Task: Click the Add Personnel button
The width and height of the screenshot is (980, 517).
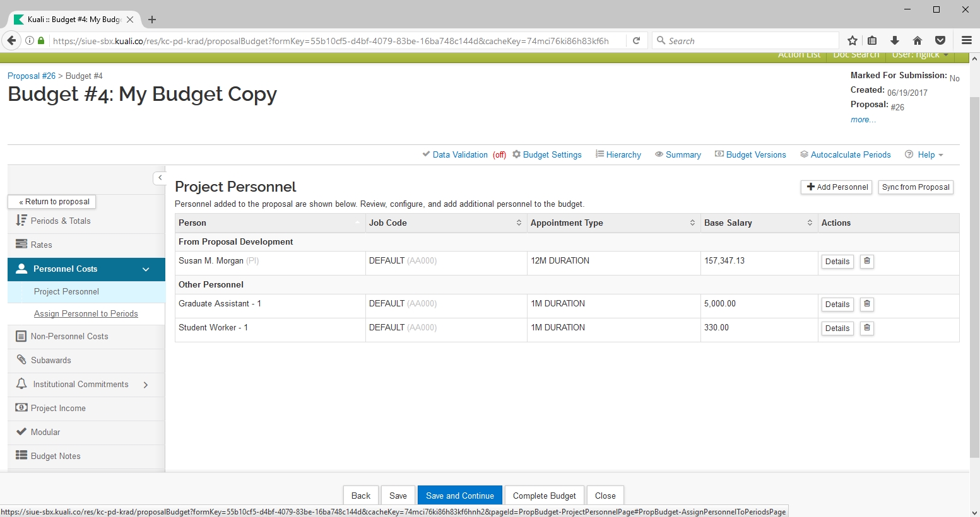Action: point(837,187)
